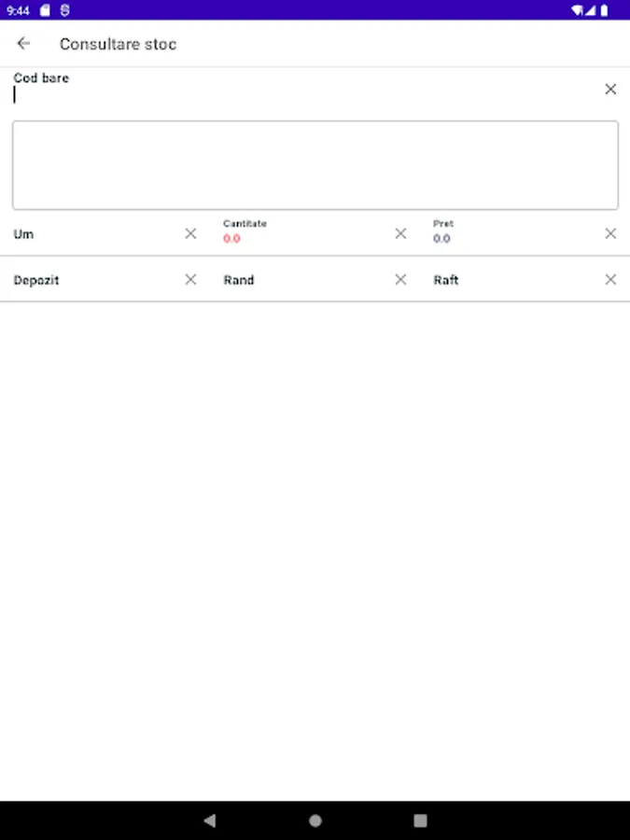
Task: Tap the Um input field
Action: coord(93,234)
